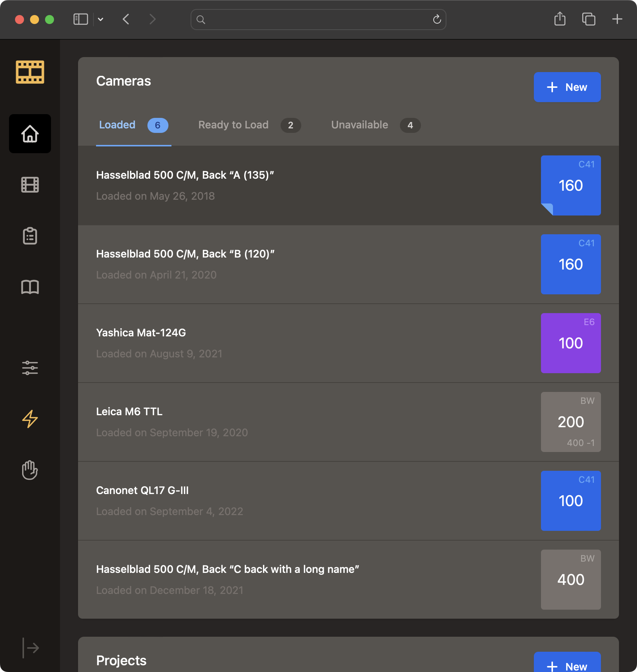Select the home icon in the sidebar
This screenshot has height=672, width=637.
[x=30, y=133]
